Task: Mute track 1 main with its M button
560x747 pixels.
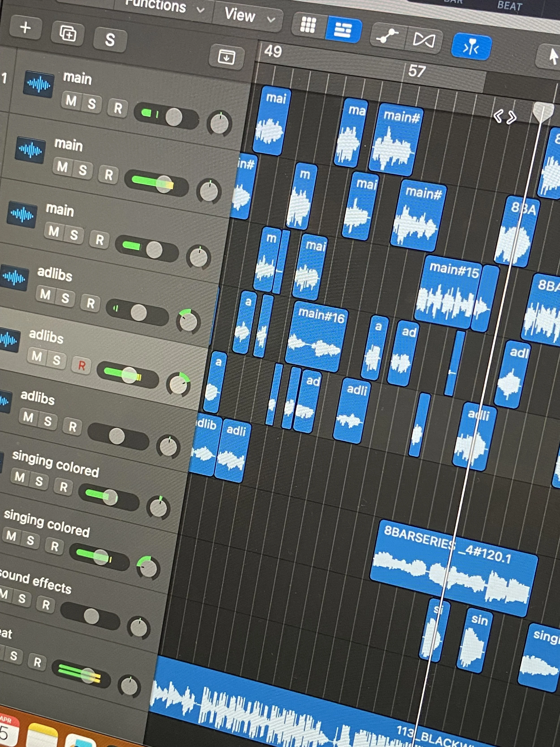Action: click(x=71, y=101)
